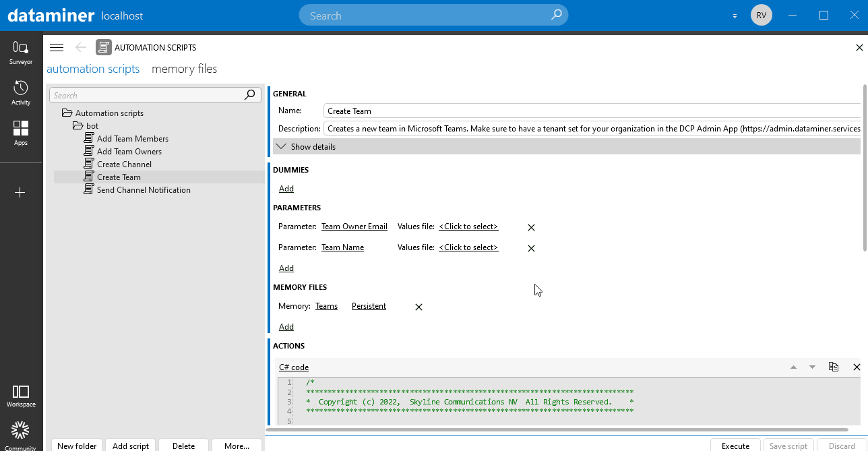Image resolution: width=868 pixels, height=451 pixels.
Task: Click into the script Name field
Action: tap(592, 111)
